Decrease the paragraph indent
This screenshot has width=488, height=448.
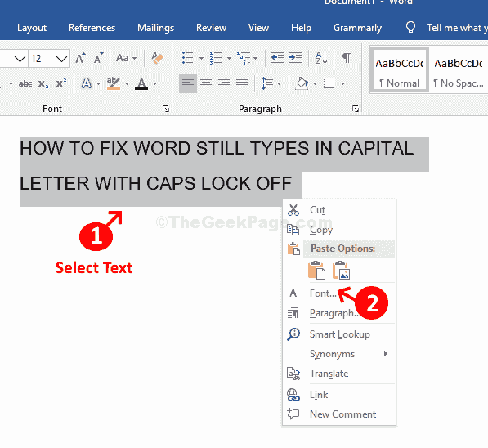tap(278, 58)
